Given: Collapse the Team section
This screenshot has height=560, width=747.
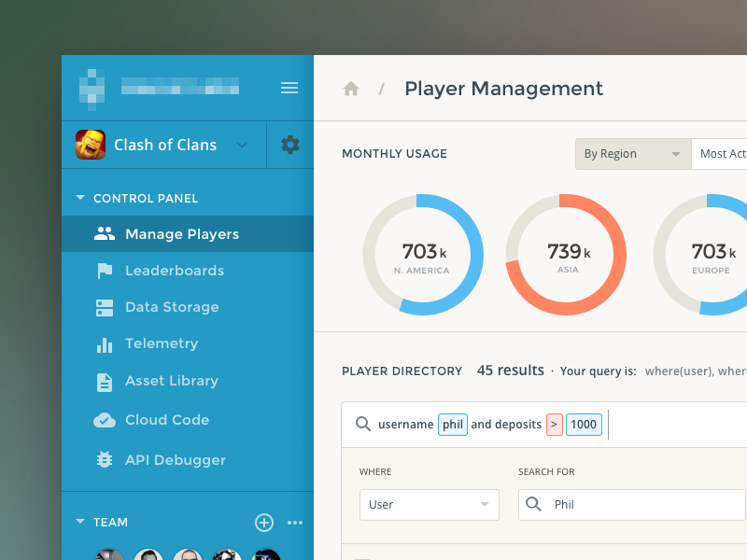Looking at the screenshot, I should point(80,522).
